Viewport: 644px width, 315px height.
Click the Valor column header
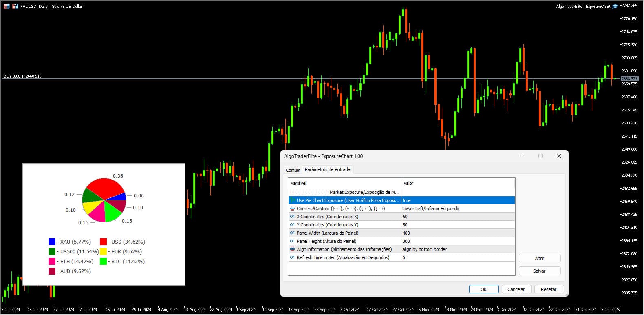click(458, 183)
